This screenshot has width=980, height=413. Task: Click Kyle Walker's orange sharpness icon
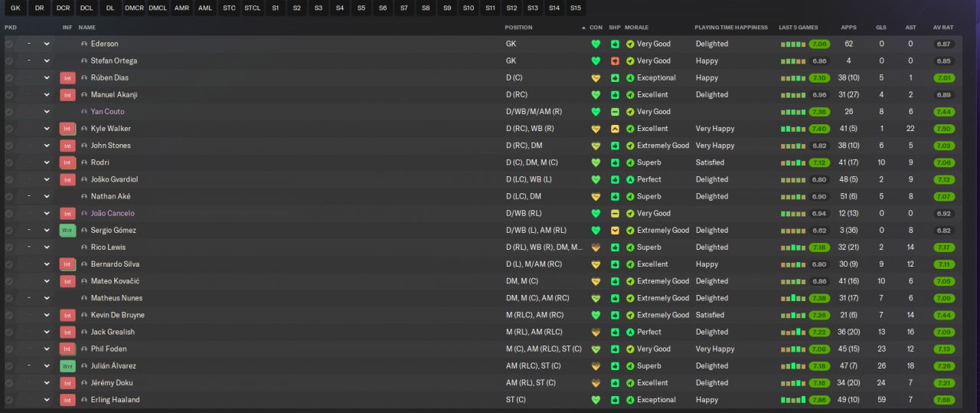coord(615,129)
